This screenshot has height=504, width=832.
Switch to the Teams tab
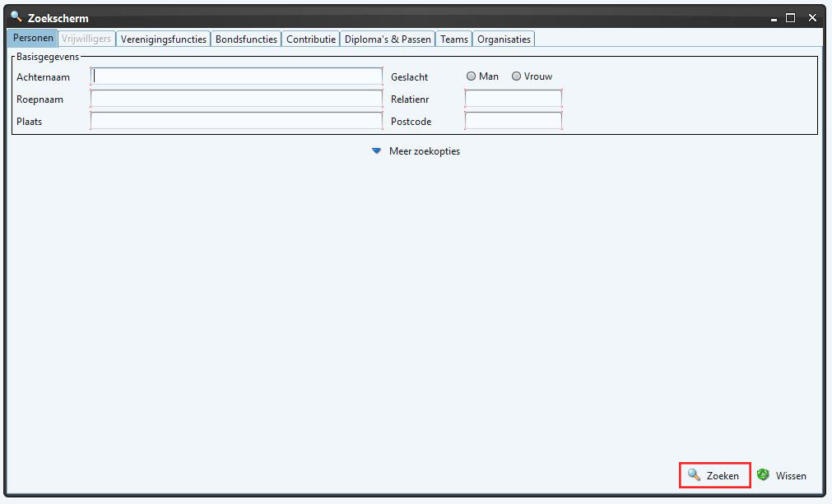[x=453, y=39]
